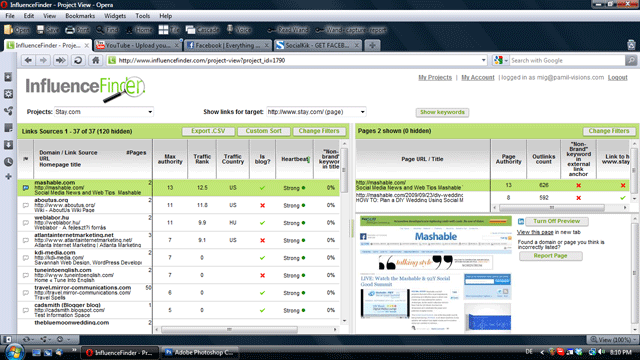Image resolution: width=640 pixels, height=360 pixels.
Task: Reload the page
Action: coord(78,60)
